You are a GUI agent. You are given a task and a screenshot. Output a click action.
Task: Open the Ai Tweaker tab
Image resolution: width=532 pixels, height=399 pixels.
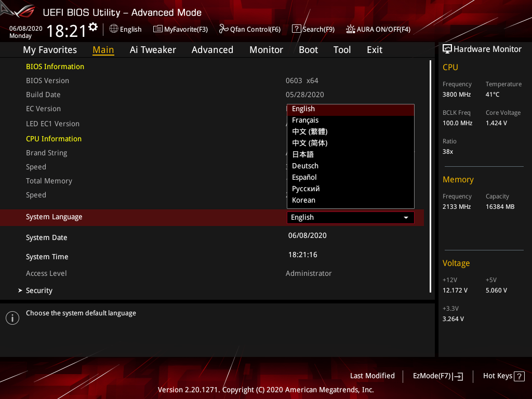[153, 50]
